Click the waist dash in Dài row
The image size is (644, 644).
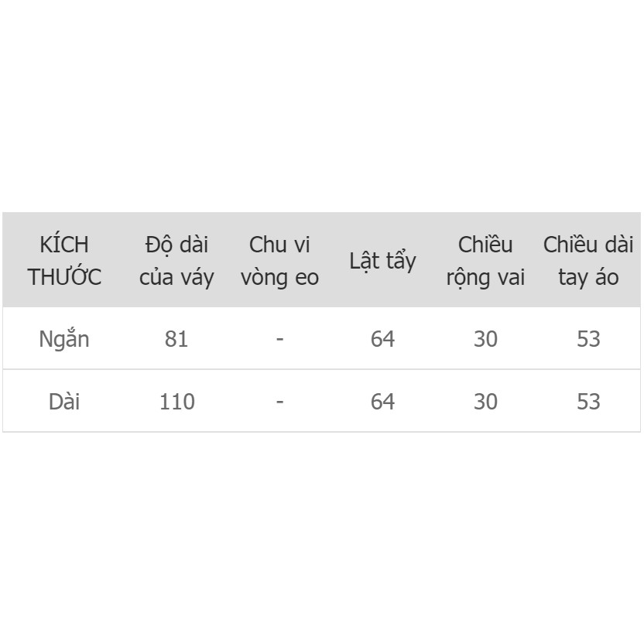tap(279, 402)
